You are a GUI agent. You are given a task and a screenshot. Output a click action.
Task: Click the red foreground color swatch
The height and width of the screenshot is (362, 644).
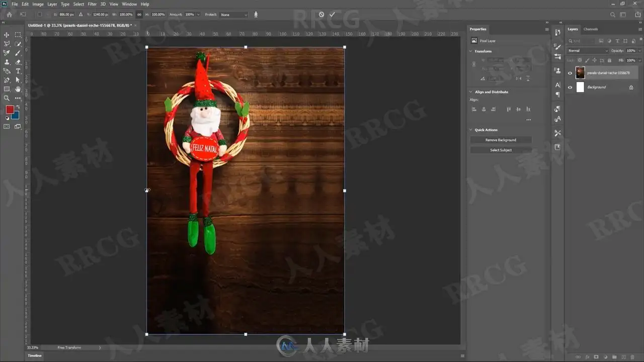[x=10, y=110]
